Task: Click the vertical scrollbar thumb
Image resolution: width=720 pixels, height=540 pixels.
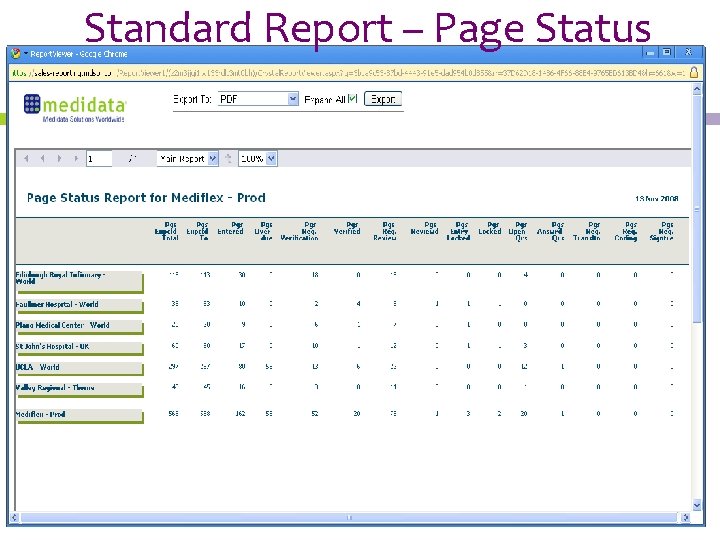Action: coord(697,209)
